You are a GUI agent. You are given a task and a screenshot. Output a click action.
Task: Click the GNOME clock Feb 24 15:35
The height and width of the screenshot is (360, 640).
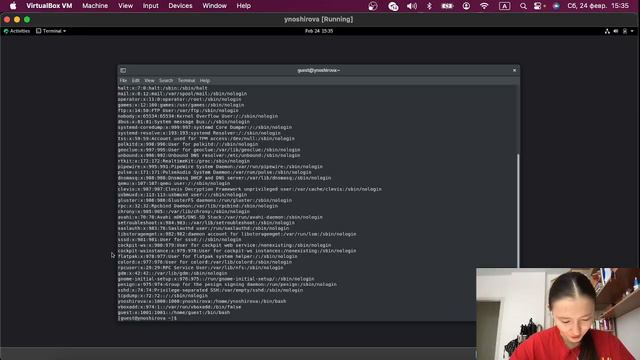coord(319,31)
